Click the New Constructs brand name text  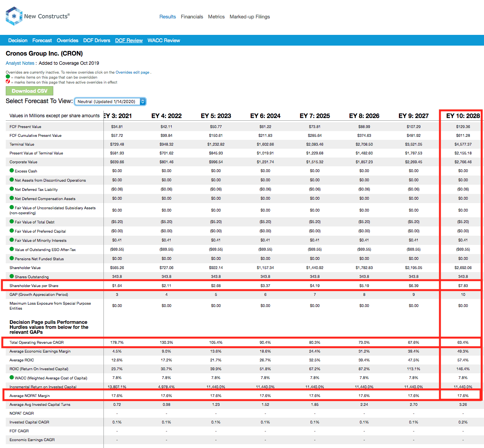coord(47,16)
